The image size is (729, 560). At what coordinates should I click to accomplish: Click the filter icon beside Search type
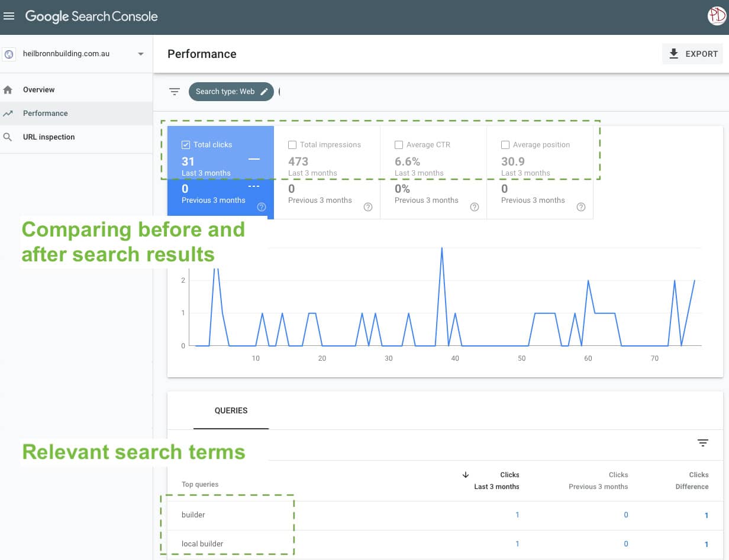tap(175, 92)
